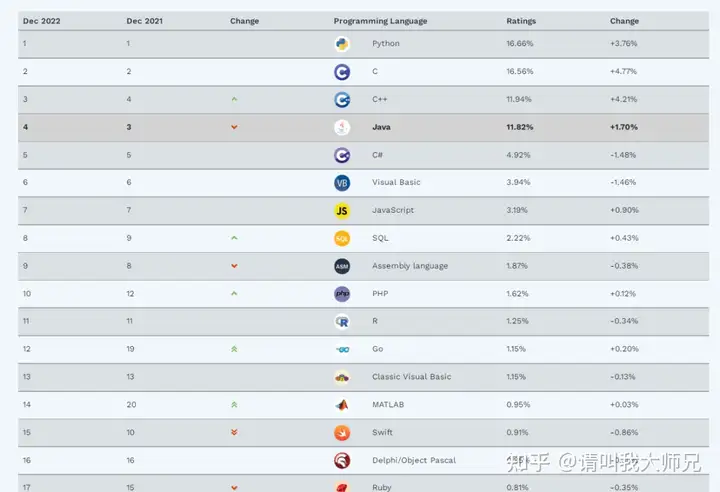
Task: Click the 11.82% rating for Java
Action: (x=520, y=127)
